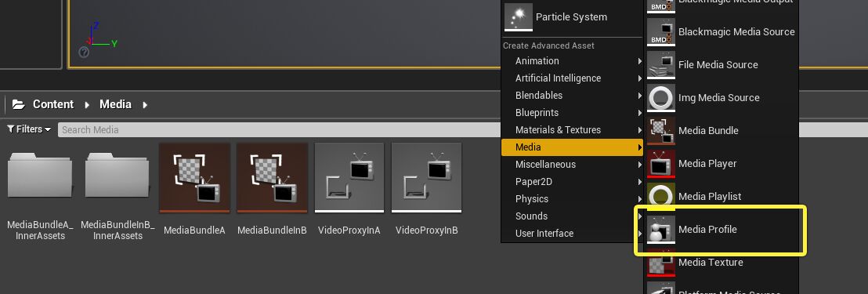868x294 pixels.
Task: Expand the arrow after Media breadcrumb
Action: pos(145,104)
